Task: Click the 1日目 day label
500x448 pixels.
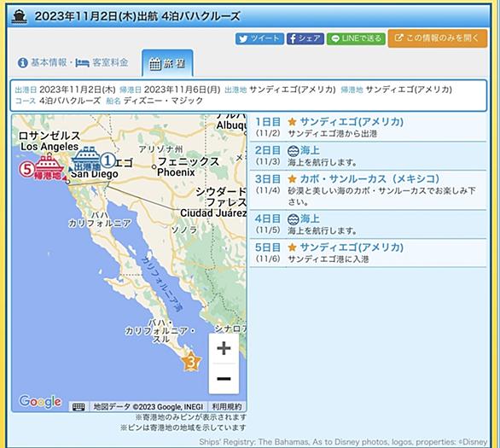Action: point(268,122)
